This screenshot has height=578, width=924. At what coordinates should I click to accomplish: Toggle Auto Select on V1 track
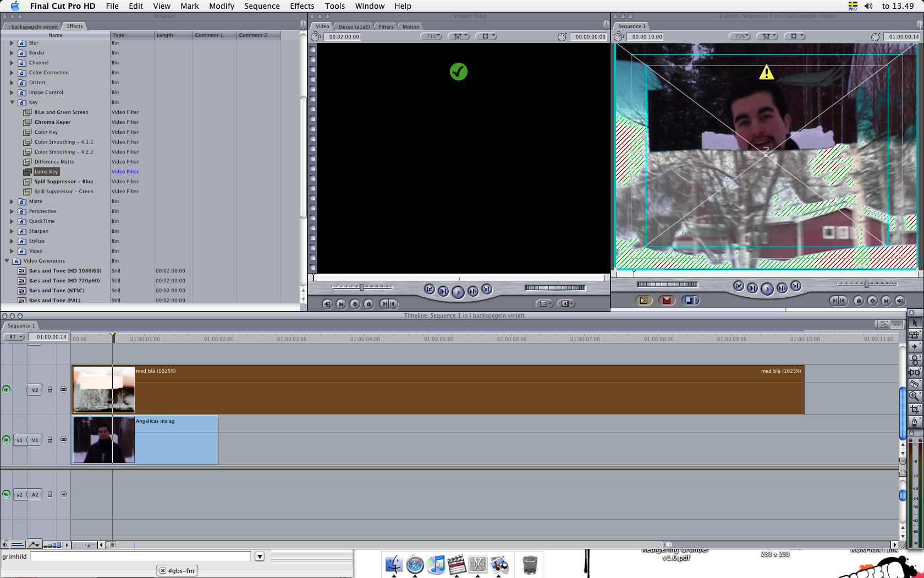63,440
